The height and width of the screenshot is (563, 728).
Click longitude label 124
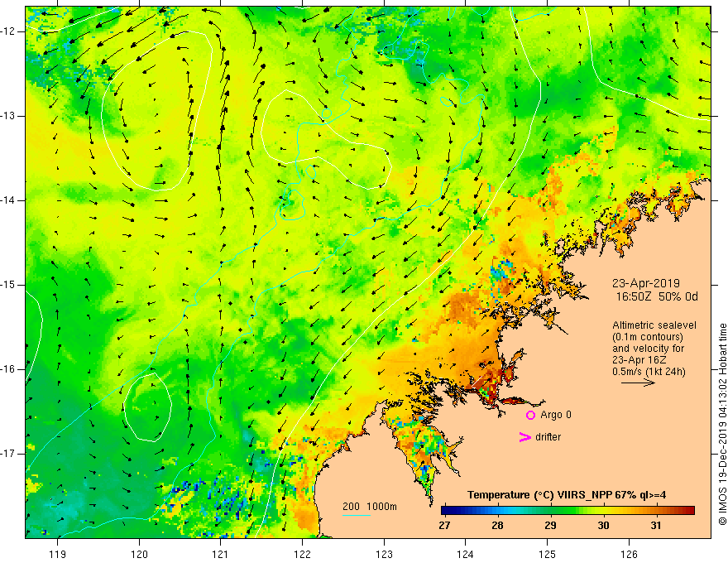coord(466,554)
